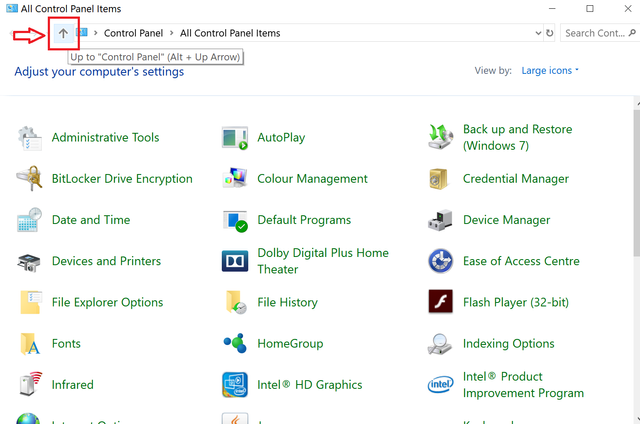Expand the chevron after Control Panel breadcrumb
The image size is (640, 424).
172,33
